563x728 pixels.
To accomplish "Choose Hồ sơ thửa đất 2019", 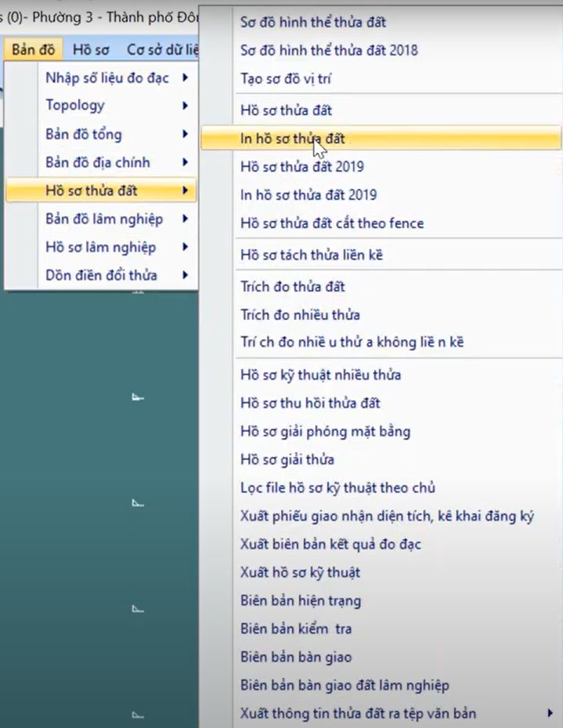I will point(381,167).
